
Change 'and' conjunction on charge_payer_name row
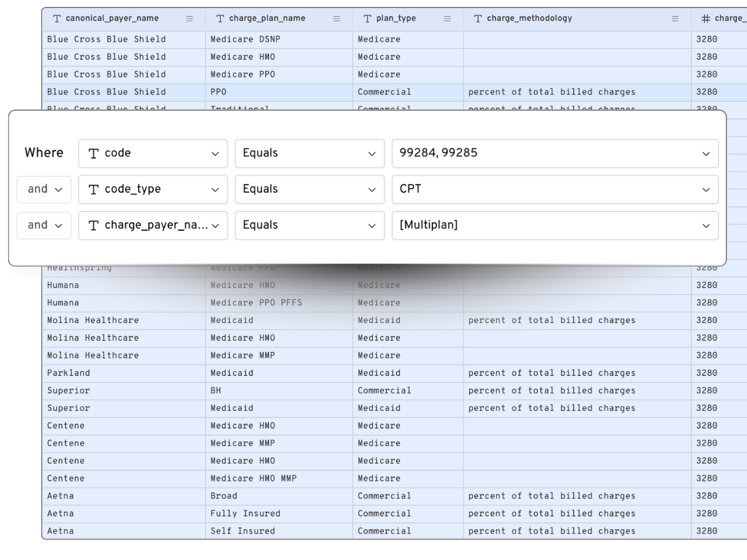tap(44, 225)
